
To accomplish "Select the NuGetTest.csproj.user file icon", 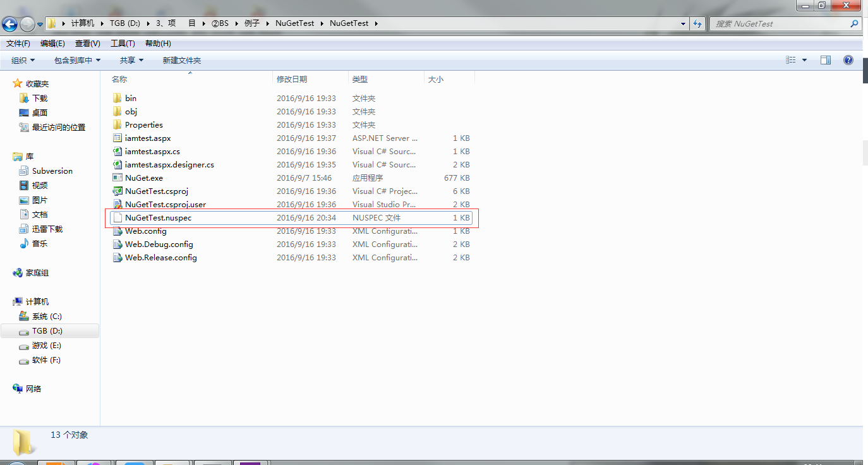I will (x=117, y=204).
